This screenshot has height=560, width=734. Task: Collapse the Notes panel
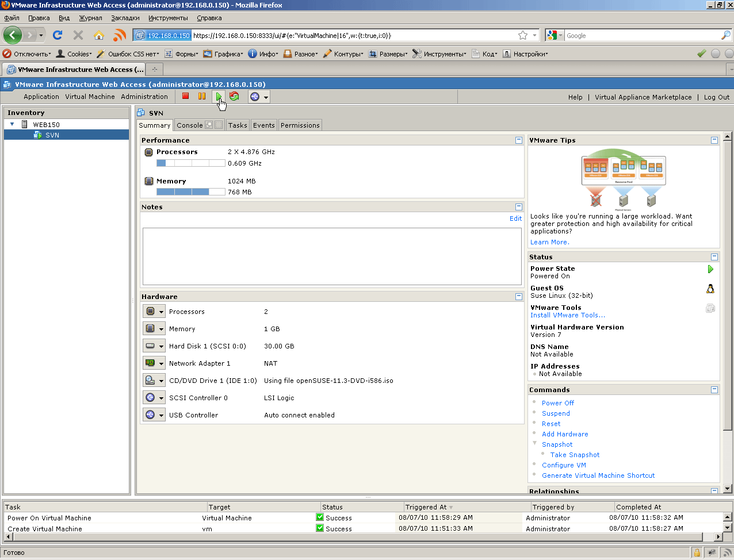tap(519, 207)
